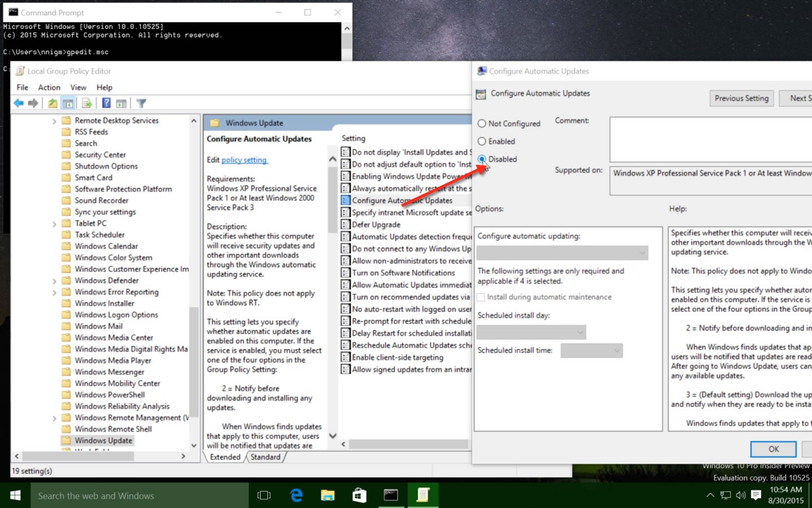The image size is (812, 508).
Task: Click the Filter toolbar icon
Action: tap(141, 103)
